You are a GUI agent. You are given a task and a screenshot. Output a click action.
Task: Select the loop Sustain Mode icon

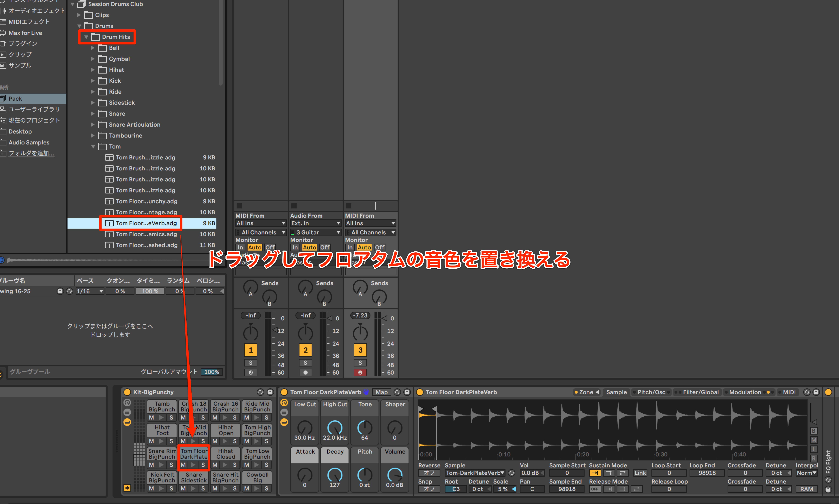(609, 473)
